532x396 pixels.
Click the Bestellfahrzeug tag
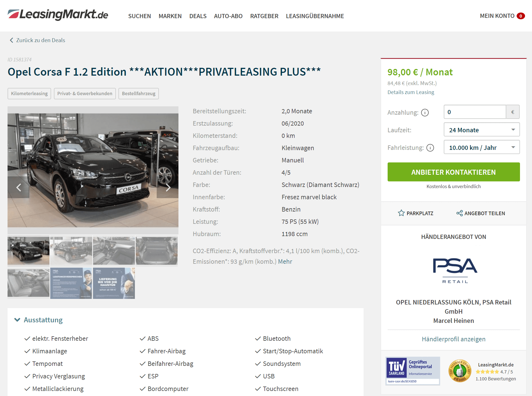tap(139, 93)
